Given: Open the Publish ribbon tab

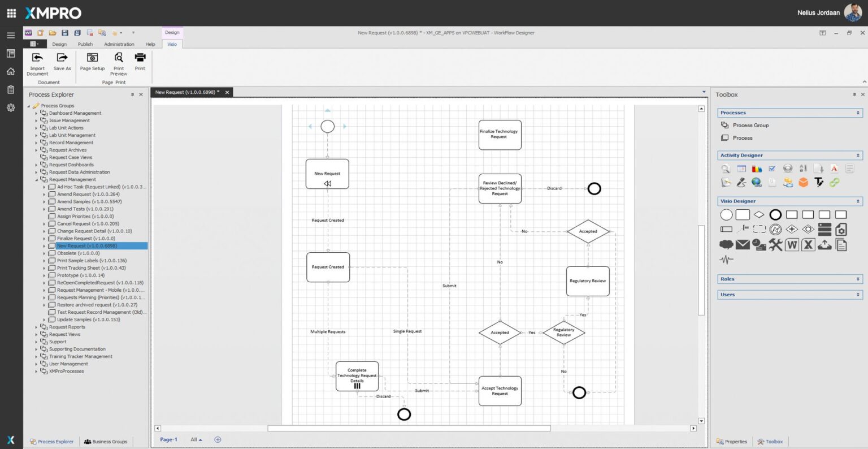Looking at the screenshot, I should [x=85, y=44].
